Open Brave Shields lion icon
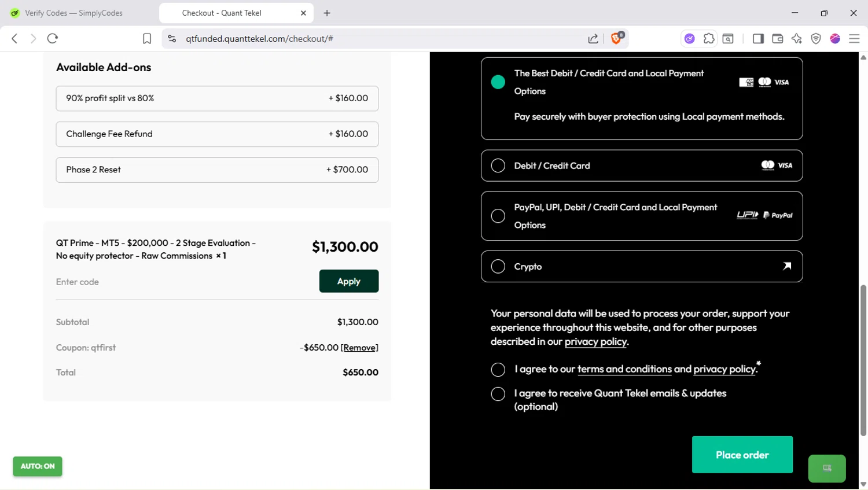Image resolution: width=868 pixels, height=490 pixels. coord(617,38)
